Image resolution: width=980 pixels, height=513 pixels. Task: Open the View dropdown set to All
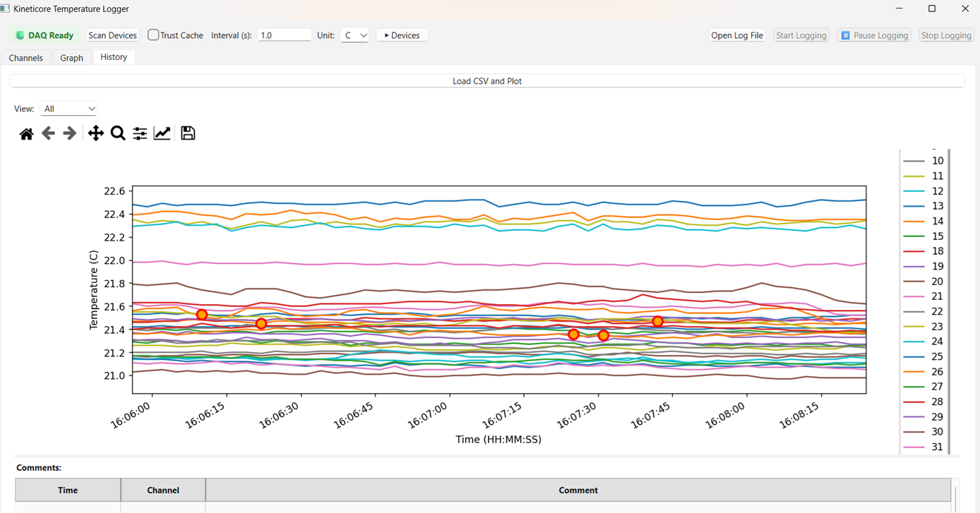tap(68, 108)
